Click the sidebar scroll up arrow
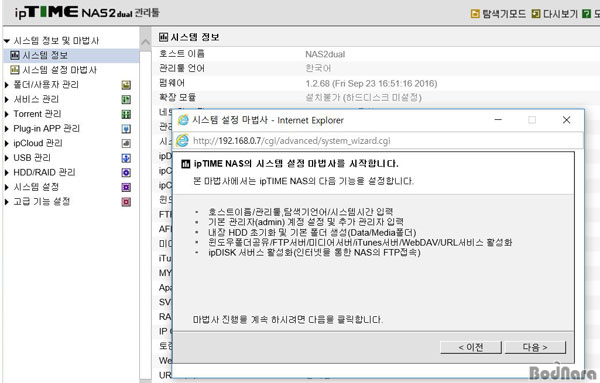This screenshot has width=600, height=383. pos(145,42)
